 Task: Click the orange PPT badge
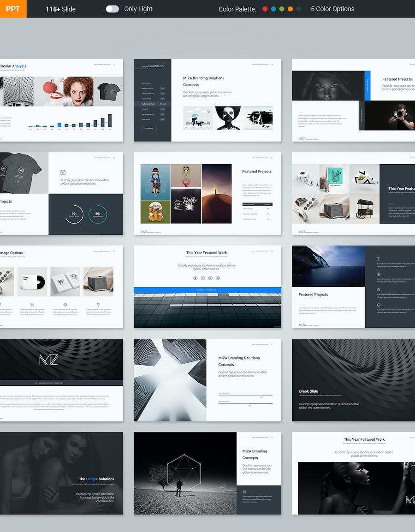point(13,9)
